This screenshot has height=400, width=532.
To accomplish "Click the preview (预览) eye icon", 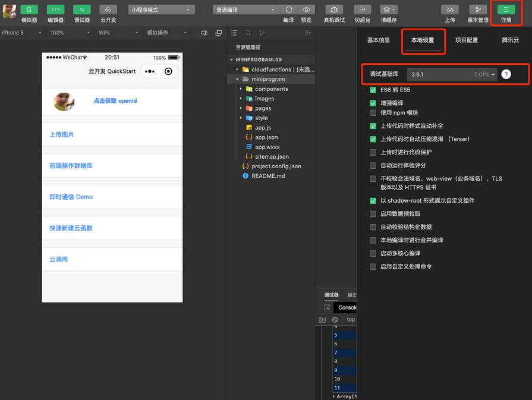I will click(x=306, y=10).
